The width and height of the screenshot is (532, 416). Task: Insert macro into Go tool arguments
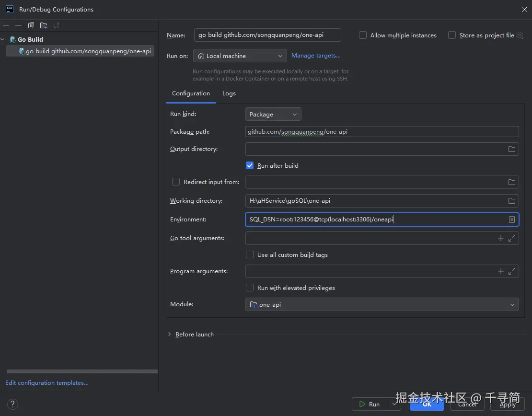[500, 238]
